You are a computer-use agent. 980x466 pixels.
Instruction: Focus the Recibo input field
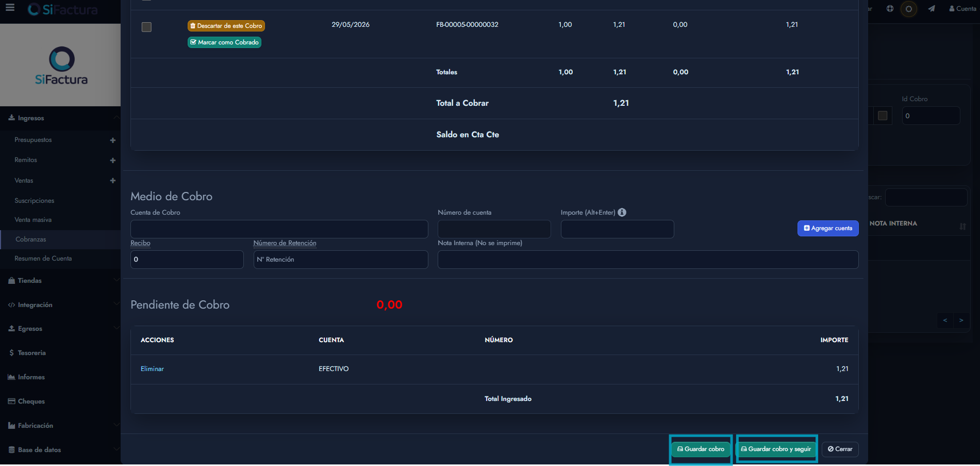pyautogui.click(x=187, y=260)
